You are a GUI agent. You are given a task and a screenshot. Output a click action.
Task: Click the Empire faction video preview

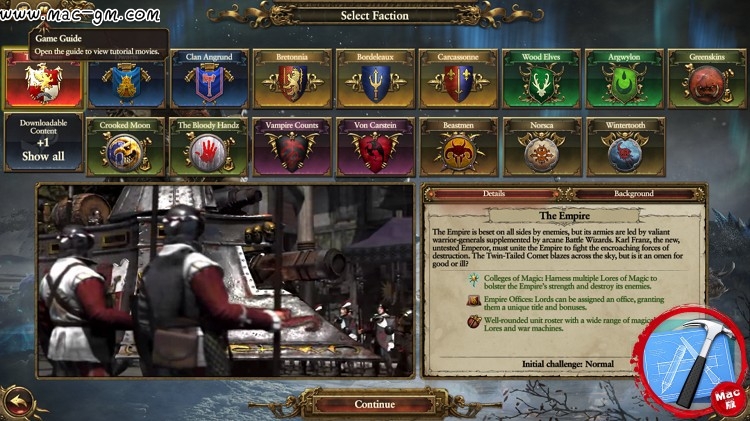pos(225,281)
